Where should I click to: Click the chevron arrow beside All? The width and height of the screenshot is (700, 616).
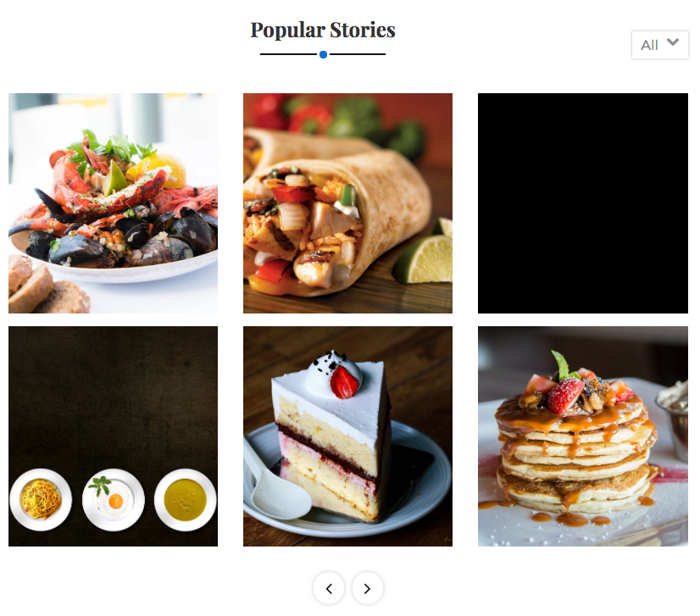pyautogui.click(x=672, y=42)
